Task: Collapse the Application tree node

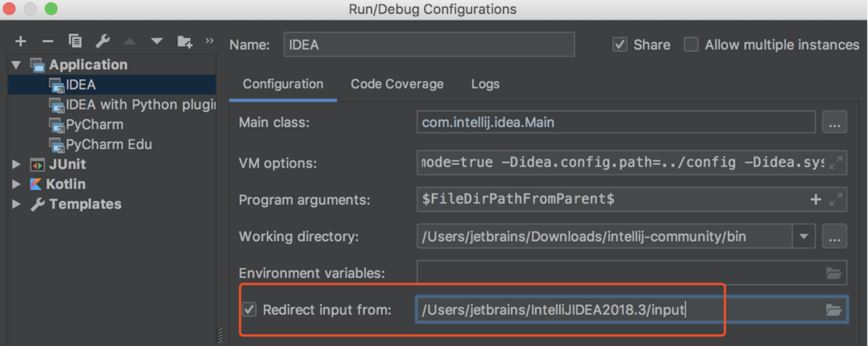Action: 16,65
